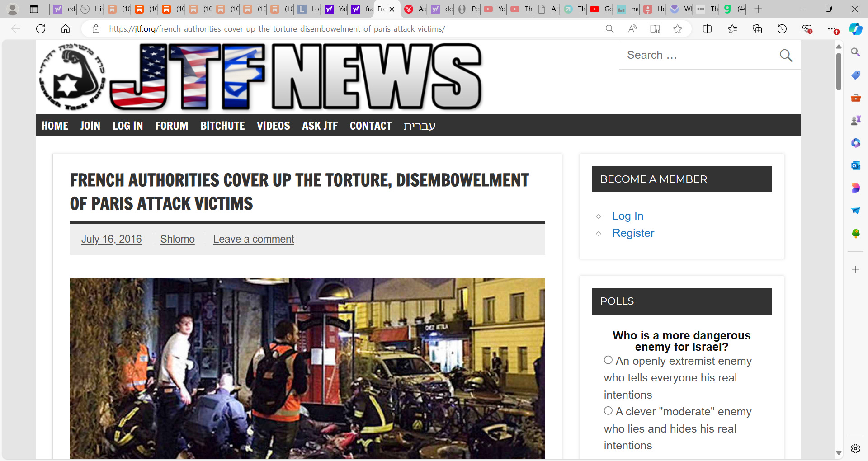Open CONTACT menu item
868x461 pixels.
pos(371,126)
